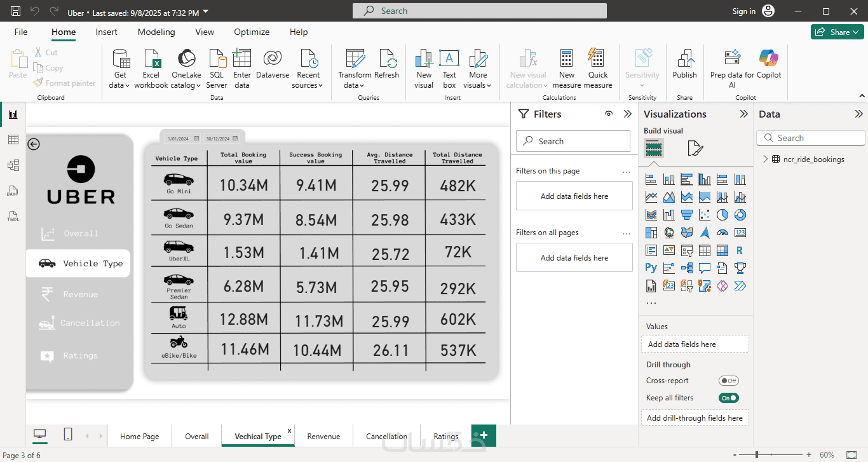Turn on the Cross-report toggle
868x462 pixels.
728,381
